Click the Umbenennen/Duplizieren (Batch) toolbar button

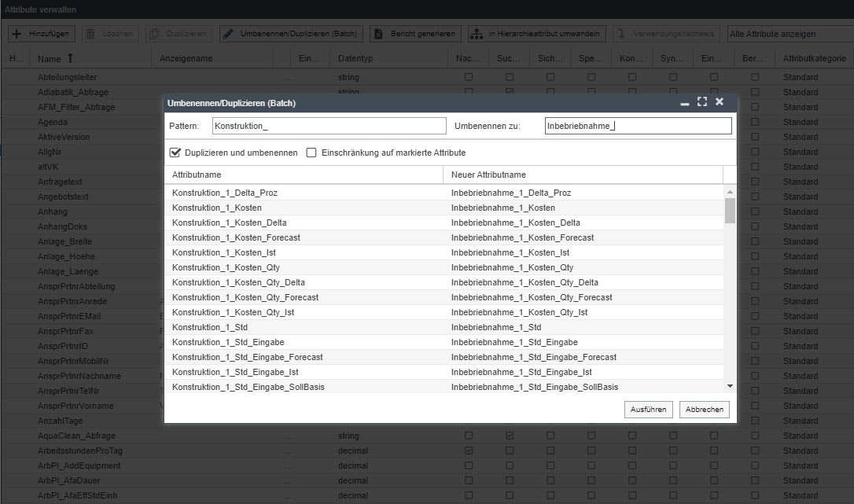(x=292, y=34)
